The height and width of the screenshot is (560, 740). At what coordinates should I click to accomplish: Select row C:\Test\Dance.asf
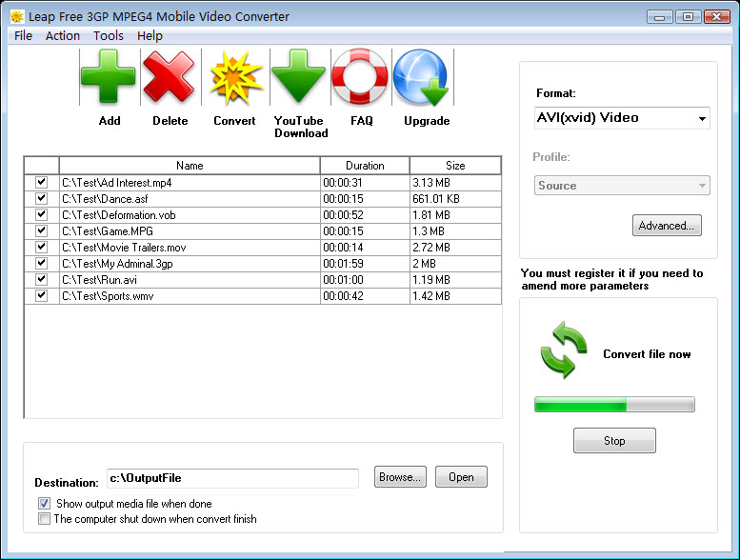coord(263,199)
